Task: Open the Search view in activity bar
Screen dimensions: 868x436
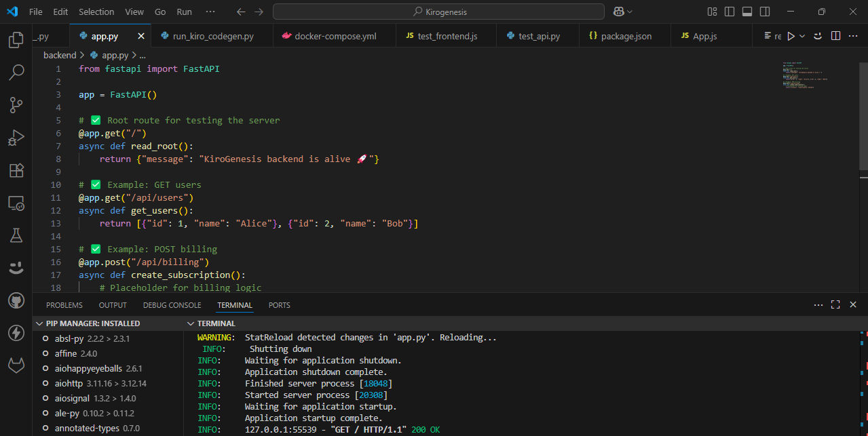Action: point(16,73)
